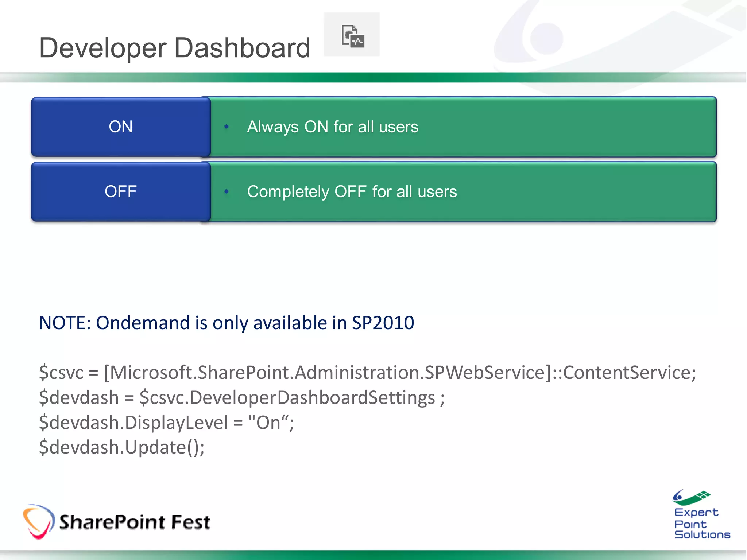
Task: Click the 'Developer Dashboard' slide title
Action: [x=175, y=48]
